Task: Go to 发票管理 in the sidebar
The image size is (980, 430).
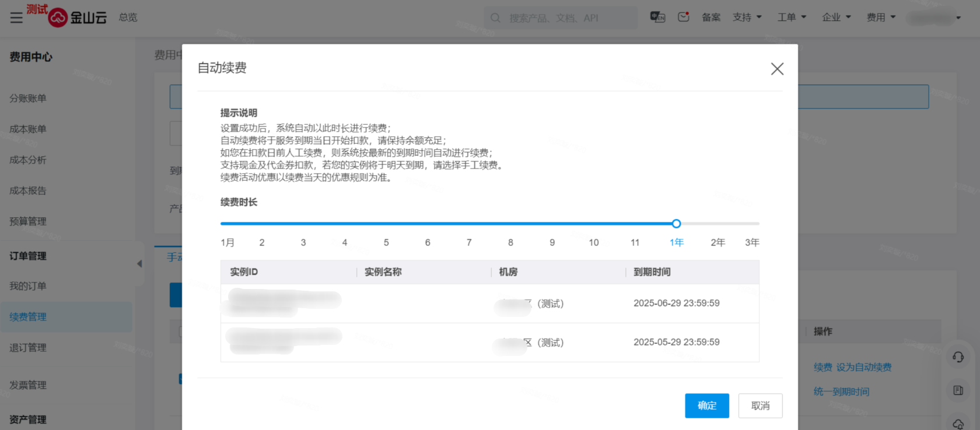Action: pyautogui.click(x=28, y=385)
